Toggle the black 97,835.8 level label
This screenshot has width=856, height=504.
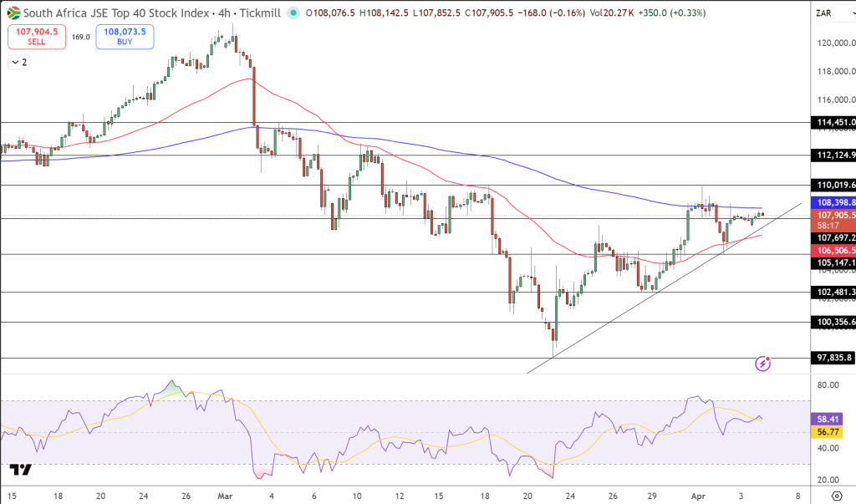(833, 359)
